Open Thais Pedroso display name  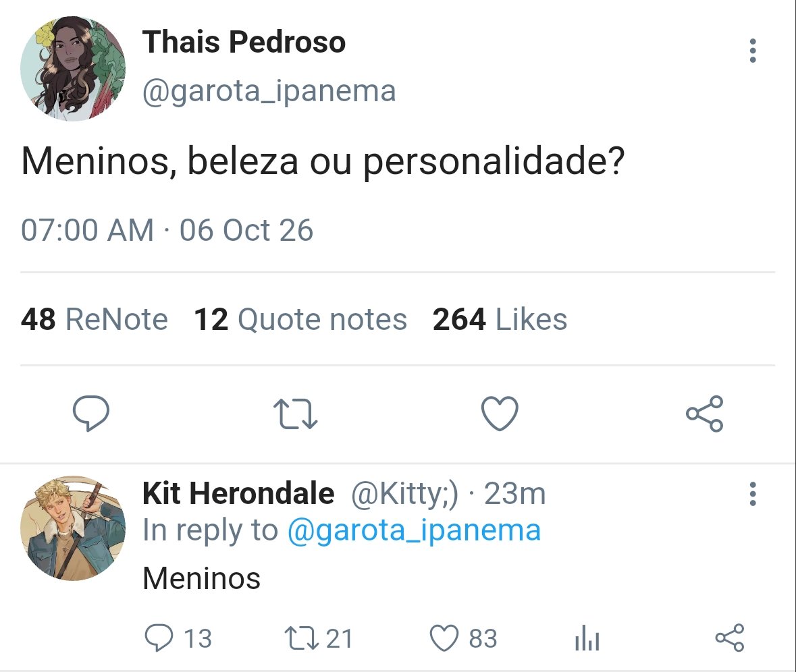pos(244,42)
